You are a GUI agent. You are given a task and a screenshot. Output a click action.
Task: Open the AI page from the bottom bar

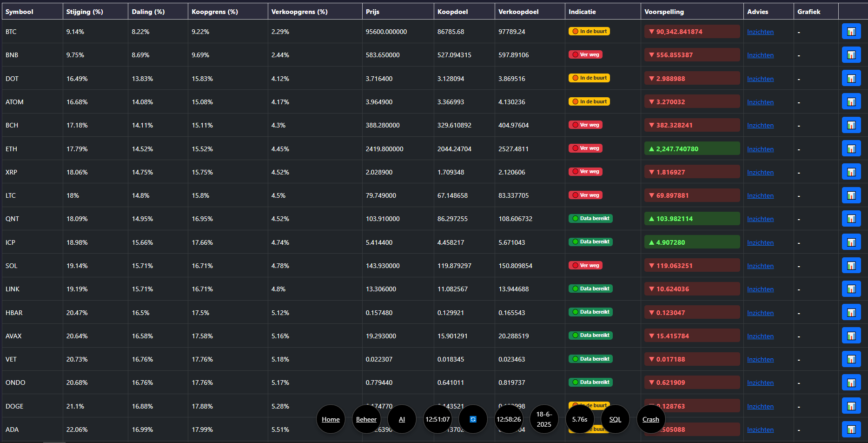pyautogui.click(x=402, y=419)
